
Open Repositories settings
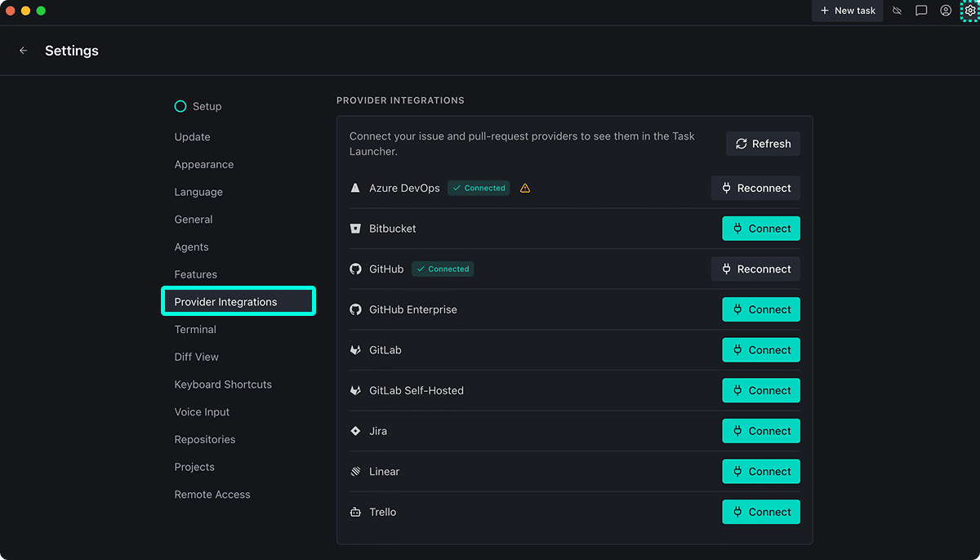(x=205, y=439)
